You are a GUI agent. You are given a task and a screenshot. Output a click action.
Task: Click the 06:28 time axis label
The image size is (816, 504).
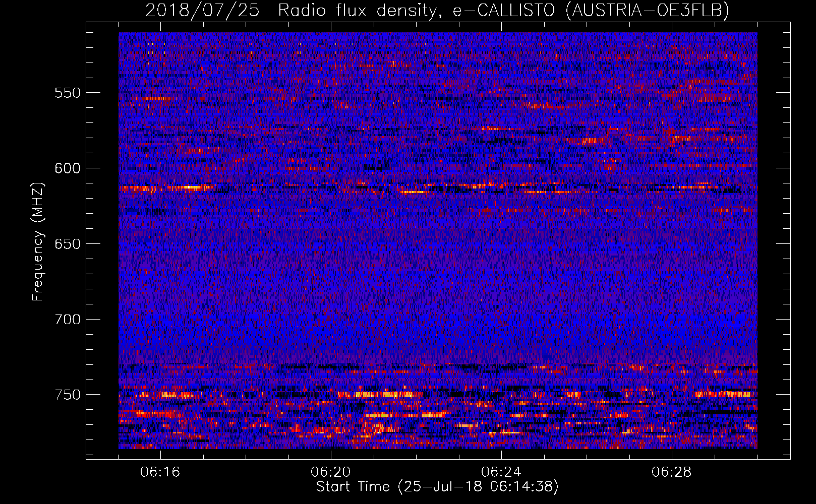pyautogui.click(x=672, y=472)
